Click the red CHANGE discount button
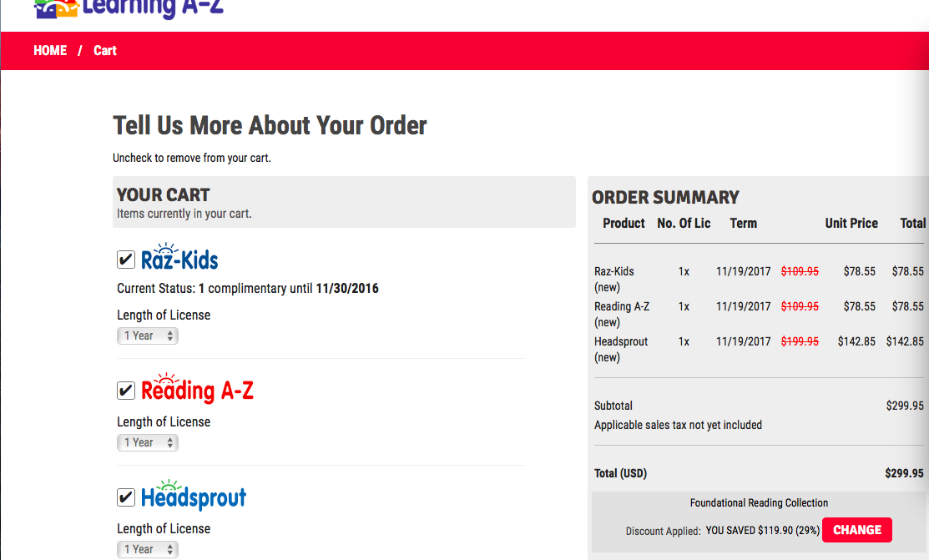The height and width of the screenshot is (560, 929). pos(856,530)
